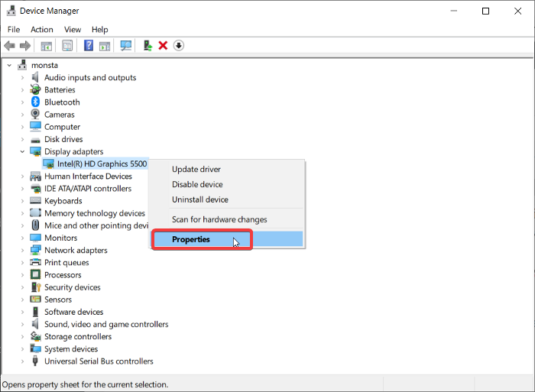This screenshot has width=535, height=392.
Task: Click the Universal Serial Bus plug icon
Action: point(35,361)
